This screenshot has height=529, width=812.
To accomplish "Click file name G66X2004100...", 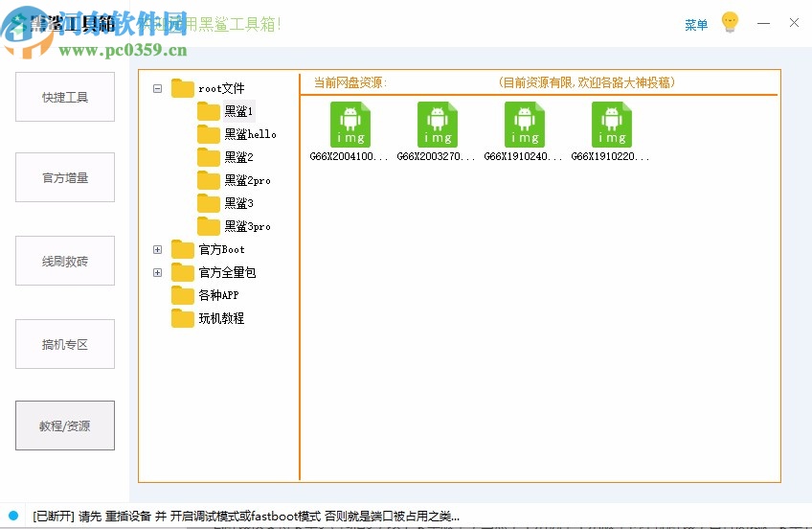I will (x=349, y=156).
